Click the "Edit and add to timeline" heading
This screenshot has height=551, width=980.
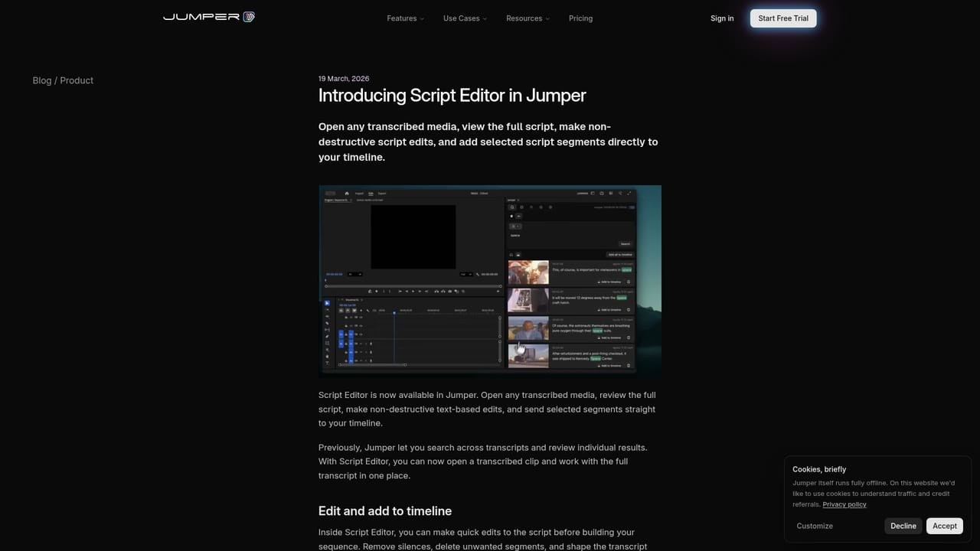tap(385, 511)
